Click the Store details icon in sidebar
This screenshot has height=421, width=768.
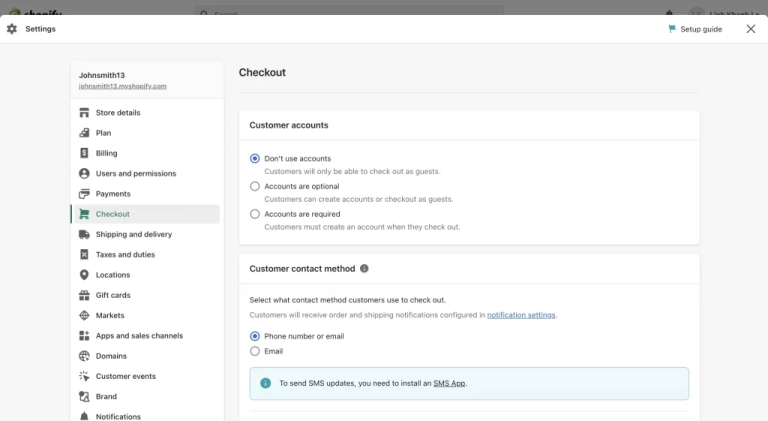[x=84, y=113]
